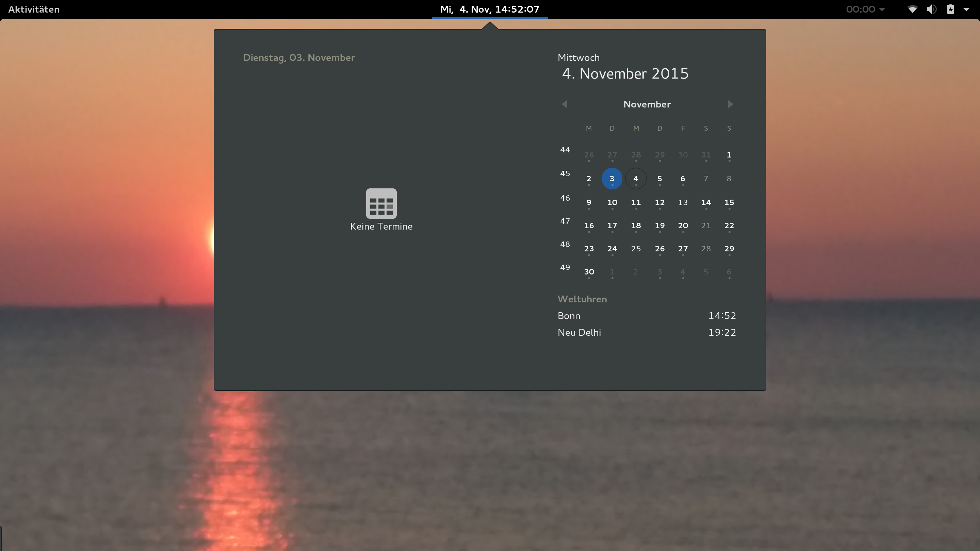Go to previous month with left arrow
980x551 pixels.
tap(565, 104)
